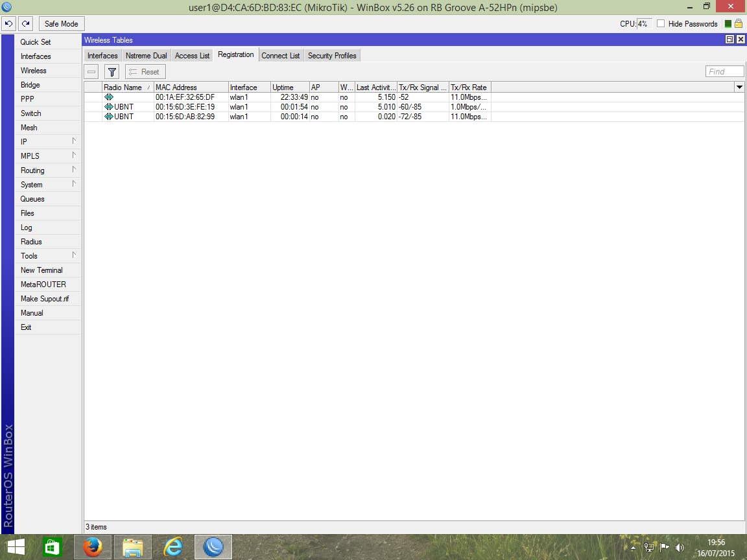The height and width of the screenshot is (560, 747).
Task: Toggle the Hide Passwords checkbox
Action: 661,23
